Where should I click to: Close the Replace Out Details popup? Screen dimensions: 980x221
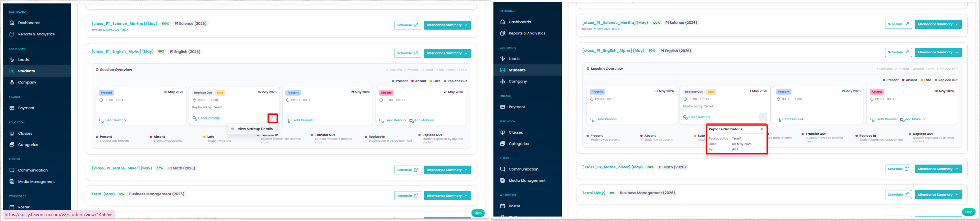point(762,129)
